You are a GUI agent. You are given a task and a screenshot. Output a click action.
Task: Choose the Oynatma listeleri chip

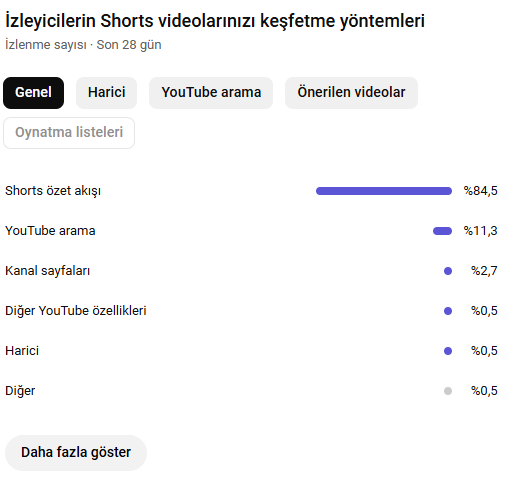[x=69, y=133]
